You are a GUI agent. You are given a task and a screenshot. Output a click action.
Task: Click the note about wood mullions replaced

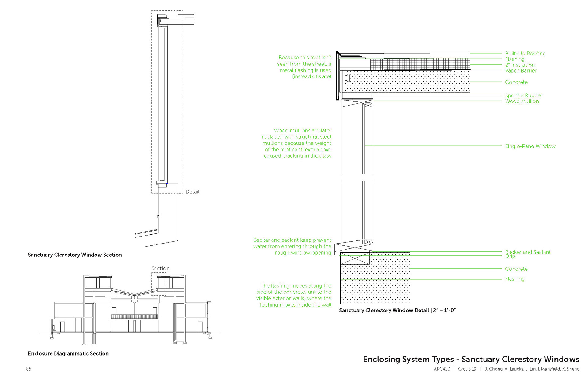coord(296,143)
